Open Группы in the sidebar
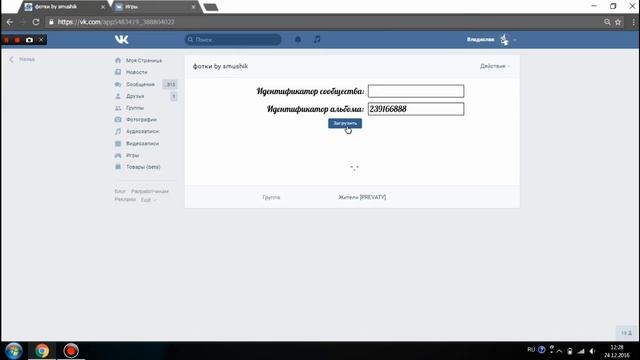640x360 pixels. tap(135, 108)
